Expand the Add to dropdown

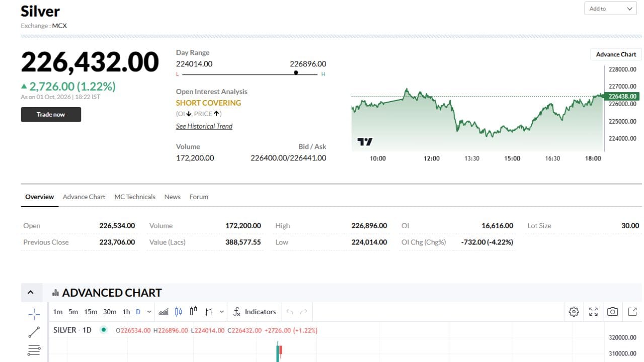(x=610, y=9)
